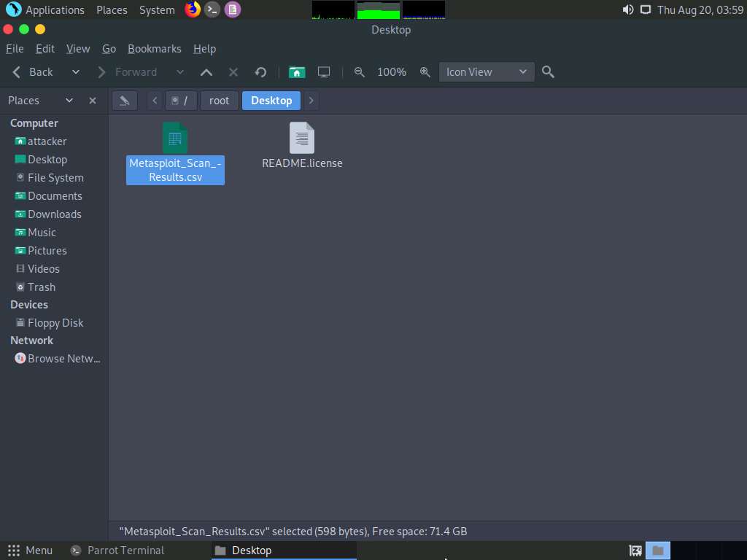
Task: Open the Edit menu
Action: tap(45, 49)
